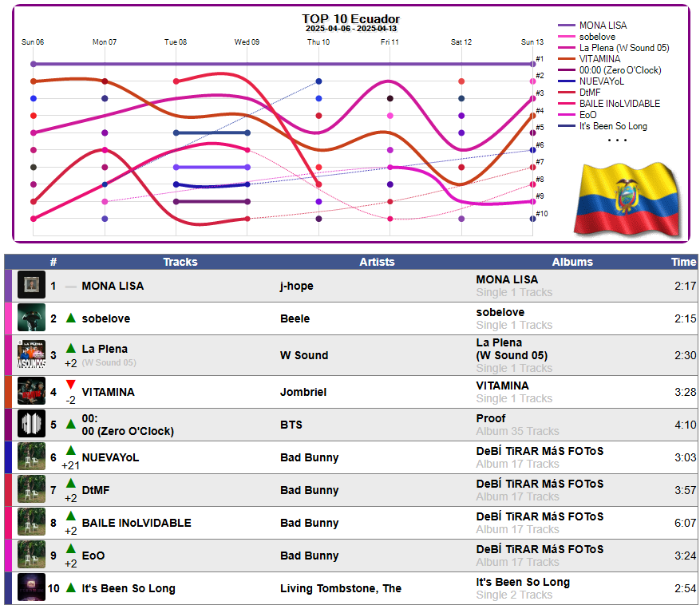Open the It's Been So Long track title
Screen dimensions: 700x609
(x=129, y=588)
